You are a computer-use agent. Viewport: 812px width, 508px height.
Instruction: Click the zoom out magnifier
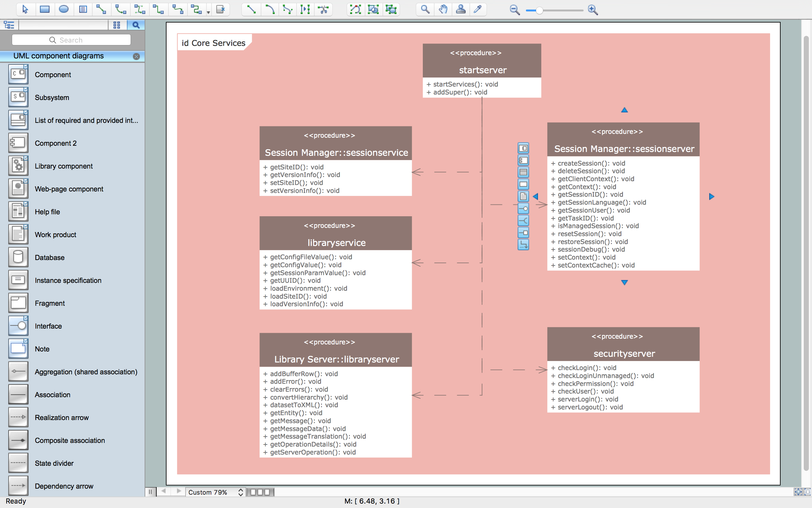(x=514, y=10)
